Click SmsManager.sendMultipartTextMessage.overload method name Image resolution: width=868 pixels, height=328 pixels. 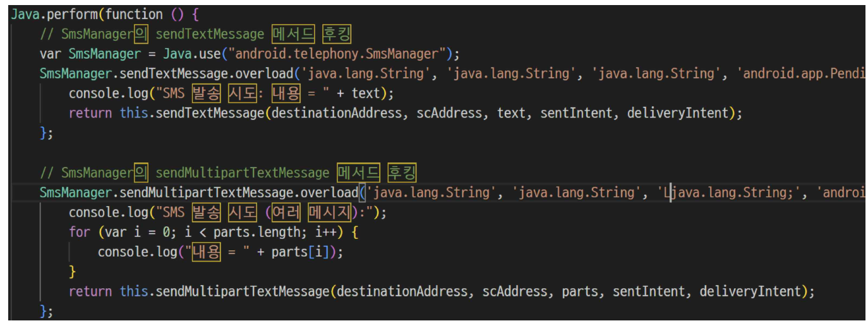(198, 192)
